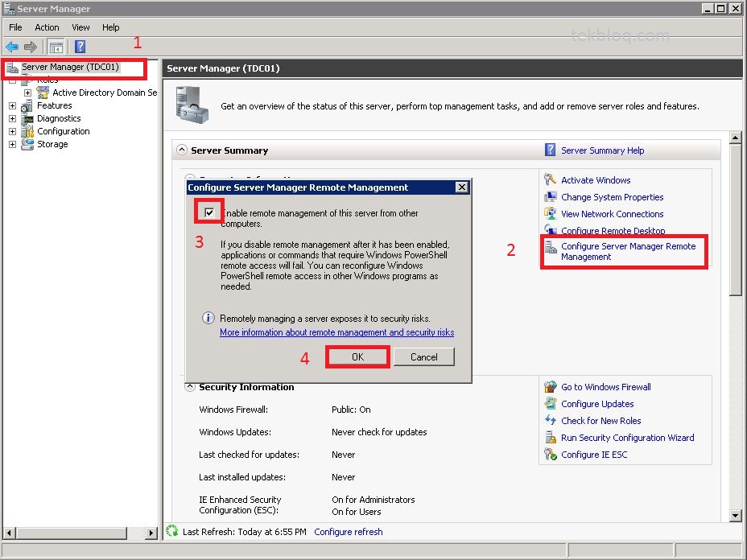The image size is (747, 560).
Task: Click the Forward arrow toolbar icon
Action: 30,47
